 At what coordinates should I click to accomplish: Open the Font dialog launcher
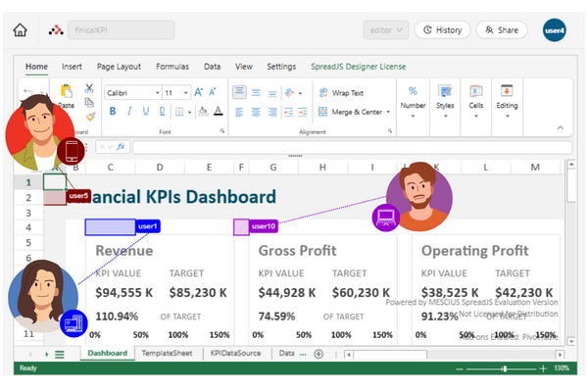222,131
